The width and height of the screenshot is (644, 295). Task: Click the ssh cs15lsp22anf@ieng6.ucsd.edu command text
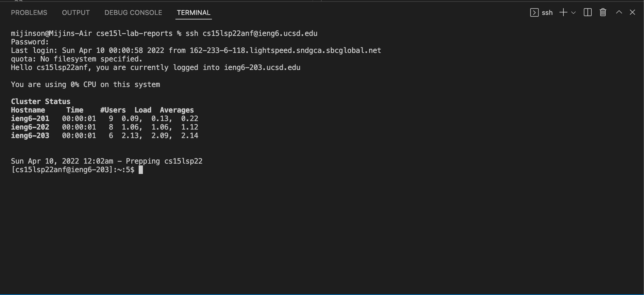pyautogui.click(x=251, y=33)
